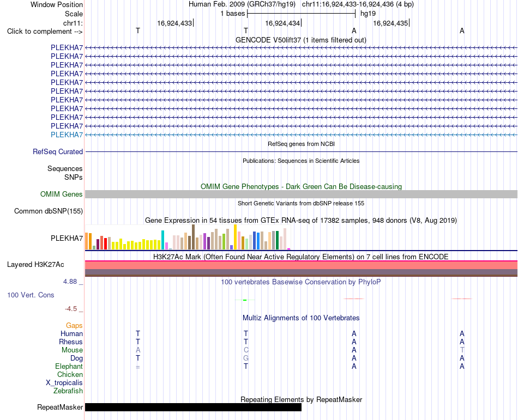Open the GENCODE V50lift37 track title
Screen dimensions: 518x420
click(x=300, y=40)
